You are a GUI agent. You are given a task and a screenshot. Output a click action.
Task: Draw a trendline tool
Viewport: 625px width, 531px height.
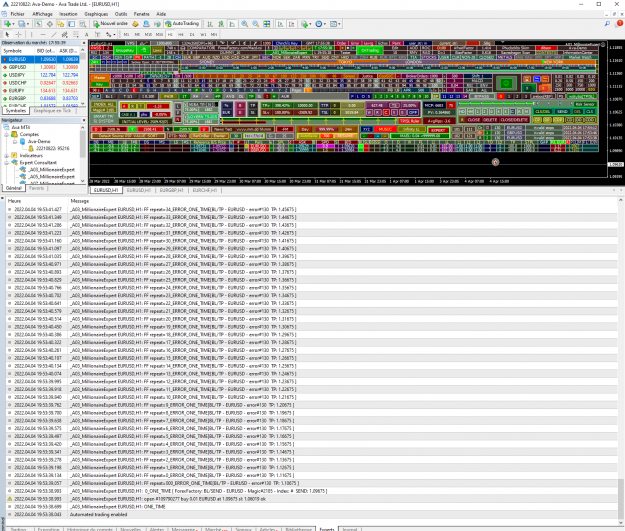[x=54, y=35]
